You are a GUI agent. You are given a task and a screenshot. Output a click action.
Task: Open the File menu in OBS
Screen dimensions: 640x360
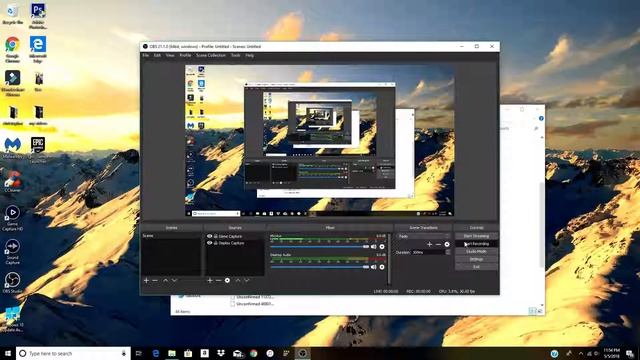tap(145, 55)
